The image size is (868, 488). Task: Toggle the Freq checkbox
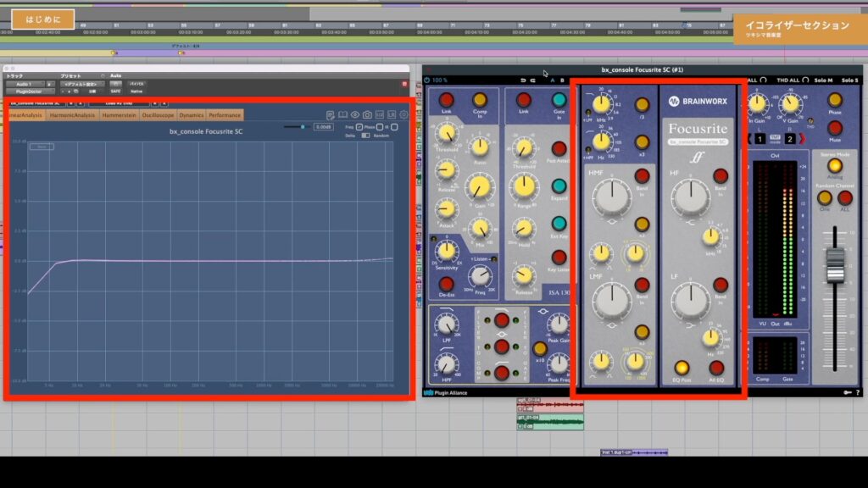click(359, 127)
